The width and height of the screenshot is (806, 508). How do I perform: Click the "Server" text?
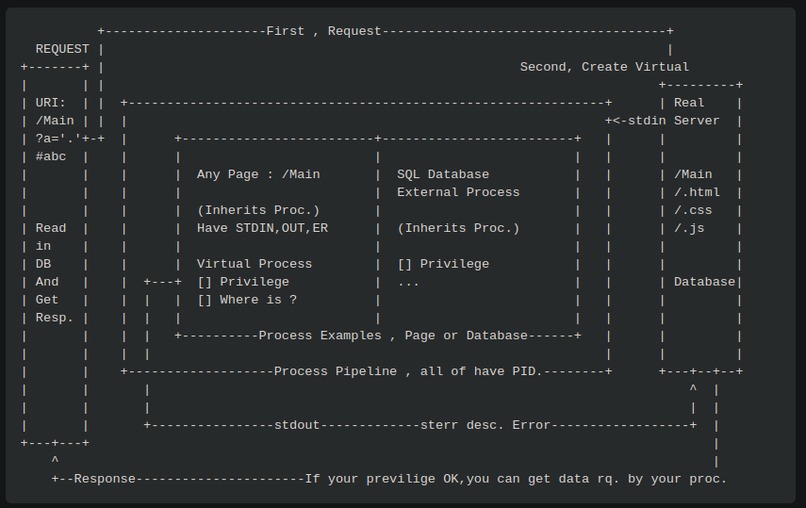(697, 121)
